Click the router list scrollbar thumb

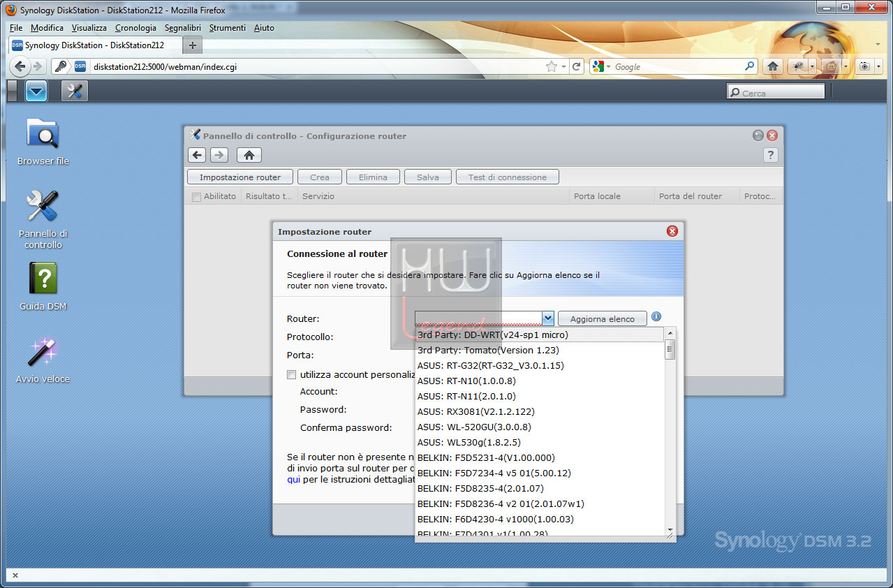670,350
